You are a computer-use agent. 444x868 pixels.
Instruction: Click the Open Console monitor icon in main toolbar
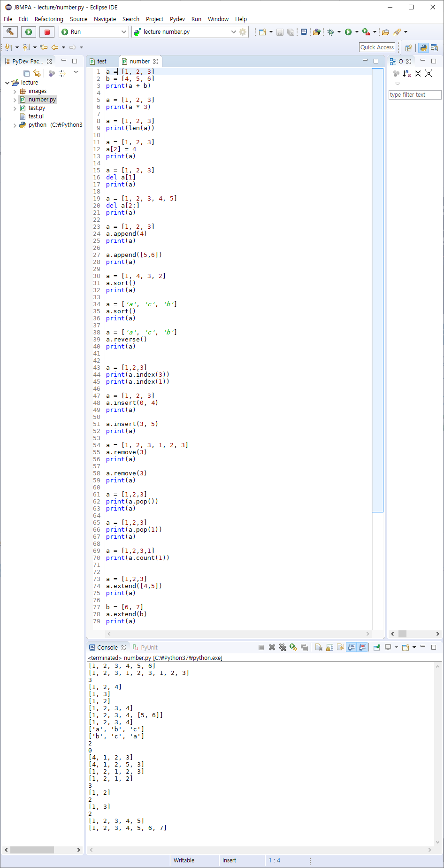click(304, 32)
